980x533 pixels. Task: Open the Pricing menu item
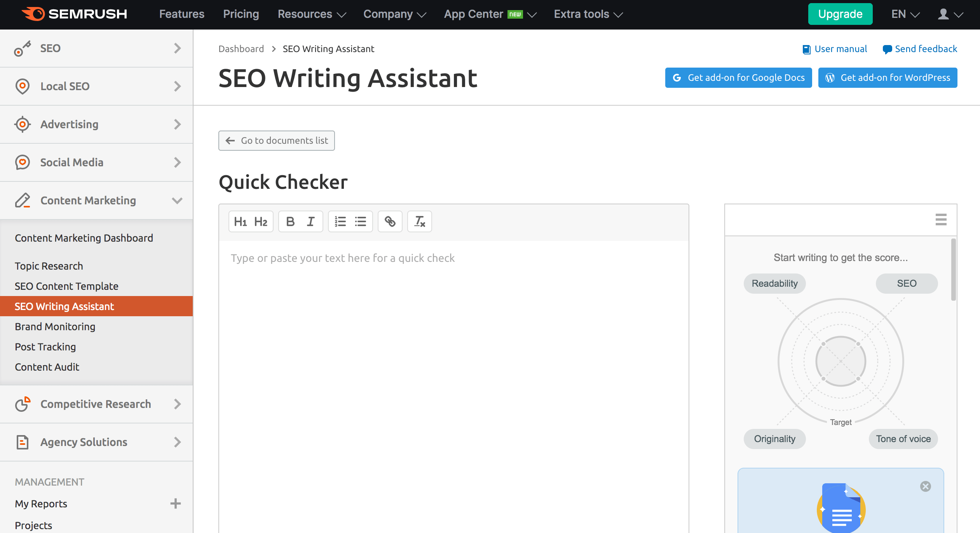[x=241, y=14]
